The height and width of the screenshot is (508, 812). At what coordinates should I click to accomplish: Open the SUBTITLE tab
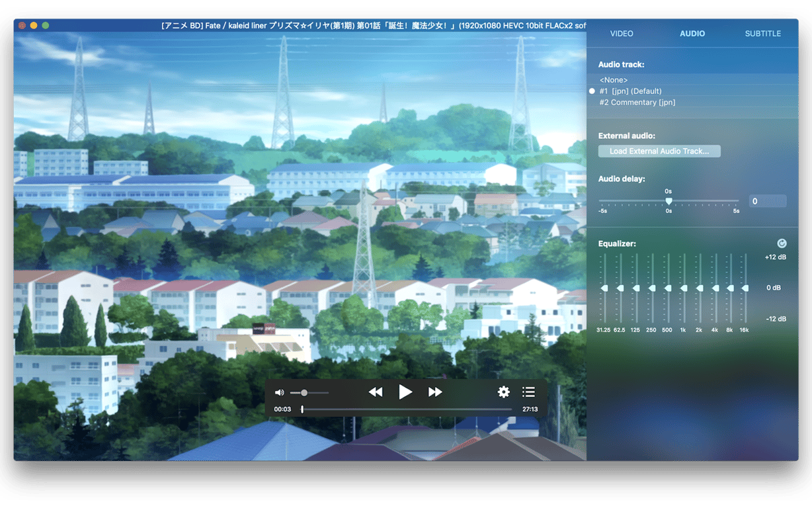(x=763, y=33)
